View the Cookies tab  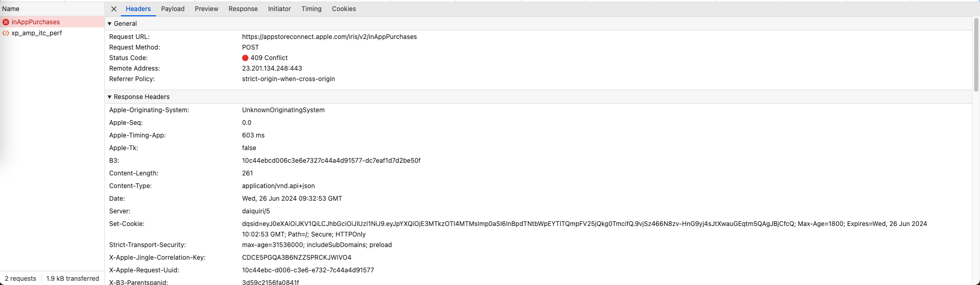pyautogui.click(x=344, y=9)
